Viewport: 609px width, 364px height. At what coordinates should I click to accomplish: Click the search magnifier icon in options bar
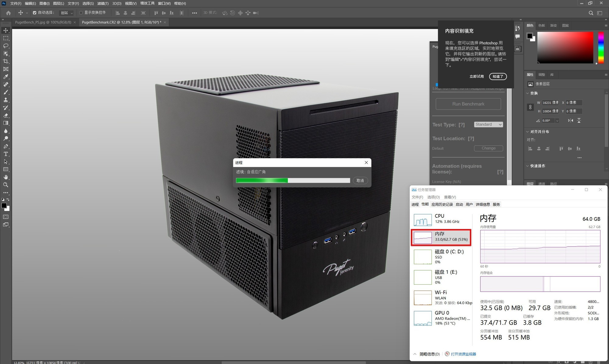click(x=591, y=13)
